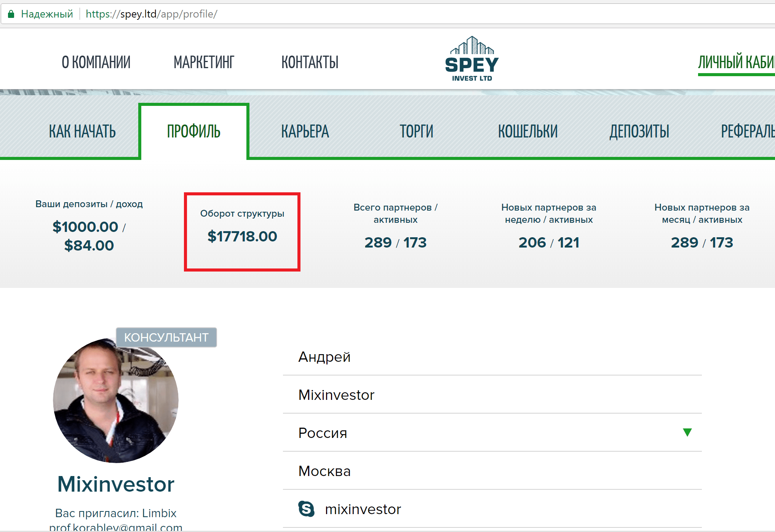
Task: Click the Skype icon beside mixinvestor
Action: point(306,509)
